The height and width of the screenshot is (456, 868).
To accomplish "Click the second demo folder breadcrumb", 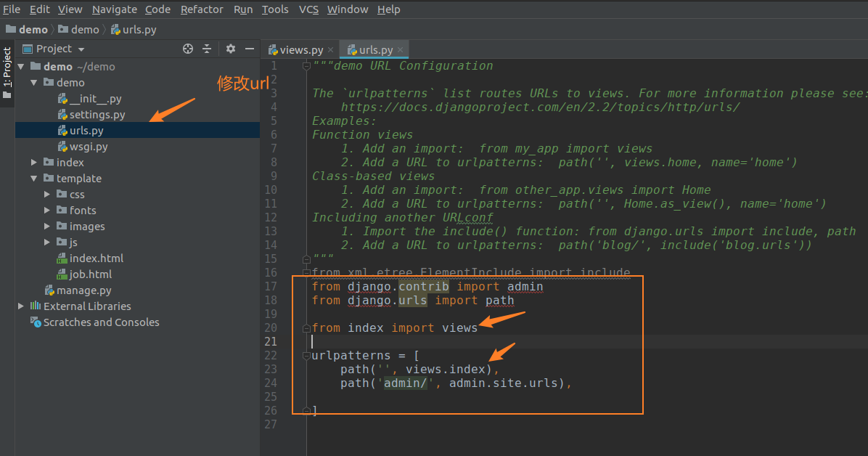I will click(x=78, y=29).
